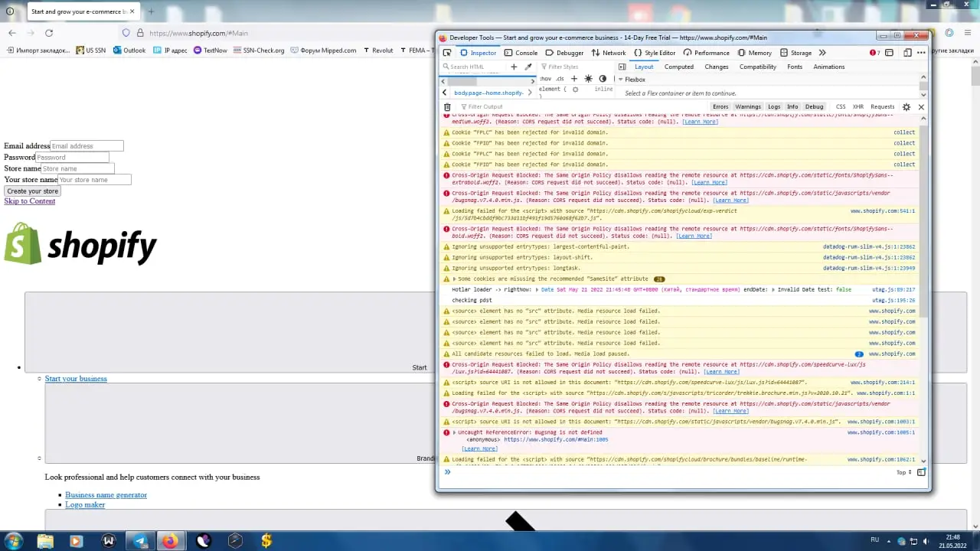This screenshot has width=980, height=551.
Task: Close the Shopify browser tab
Action: (132, 11)
